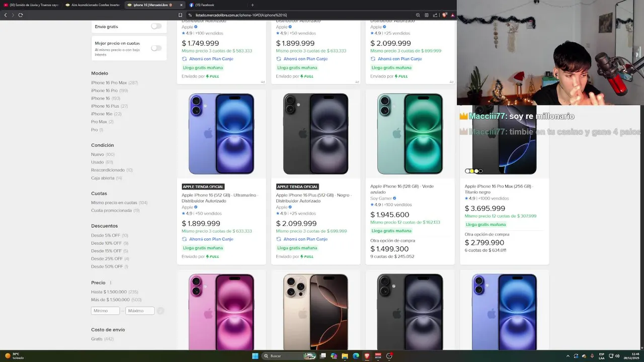Enable the Mejor precio en cuotas switch
Screen dimensions: 644x362
(156, 48)
